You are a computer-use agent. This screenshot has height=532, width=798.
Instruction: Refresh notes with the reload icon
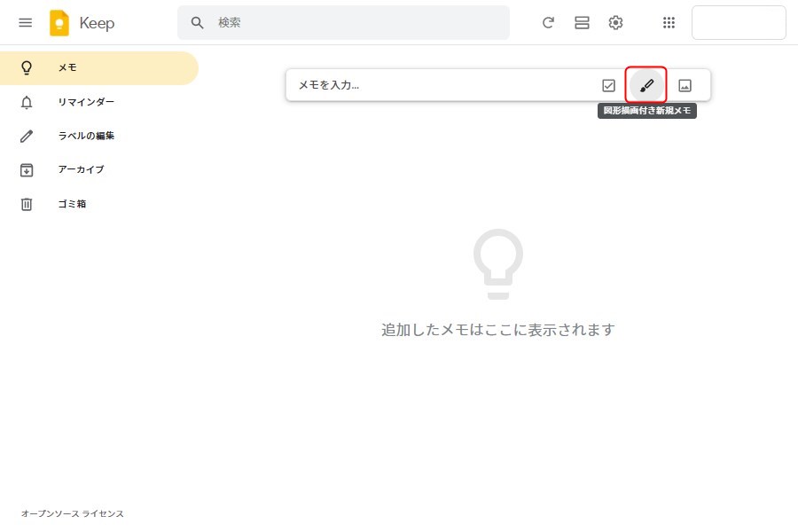[548, 23]
